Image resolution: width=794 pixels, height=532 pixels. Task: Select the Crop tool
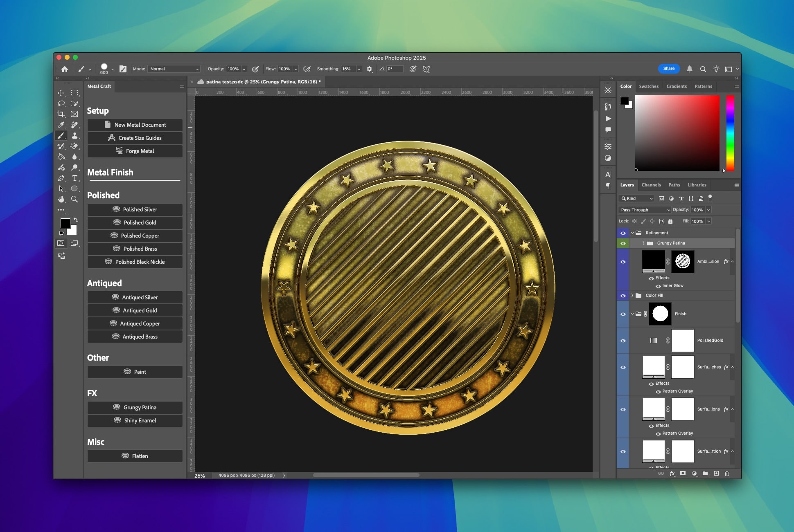[61, 114]
